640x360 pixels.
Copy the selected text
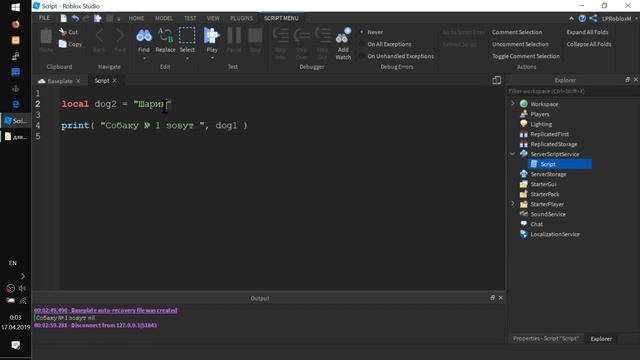[x=70, y=44]
